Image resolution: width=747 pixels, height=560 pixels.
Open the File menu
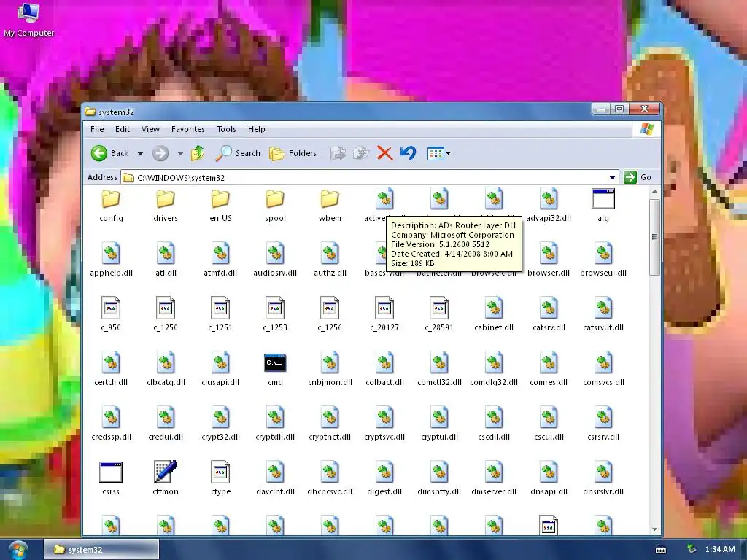pyautogui.click(x=97, y=129)
